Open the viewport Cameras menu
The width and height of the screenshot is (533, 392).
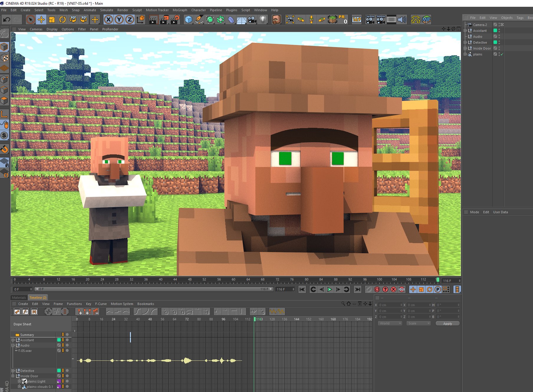36,29
